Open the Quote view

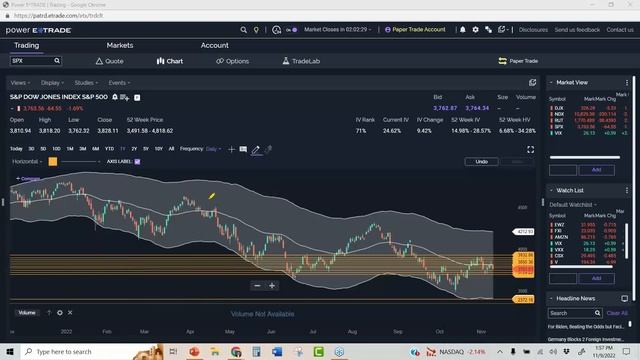[x=109, y=61]
